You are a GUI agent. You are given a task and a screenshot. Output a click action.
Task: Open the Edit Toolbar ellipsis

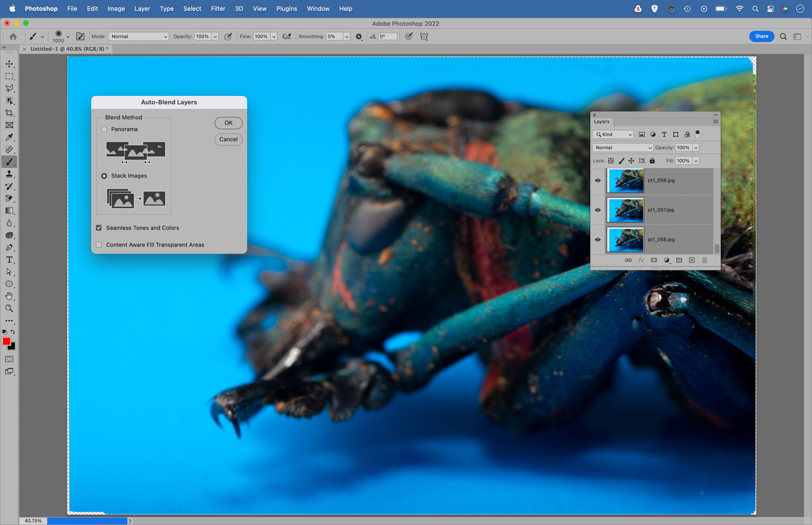[9, 321]
